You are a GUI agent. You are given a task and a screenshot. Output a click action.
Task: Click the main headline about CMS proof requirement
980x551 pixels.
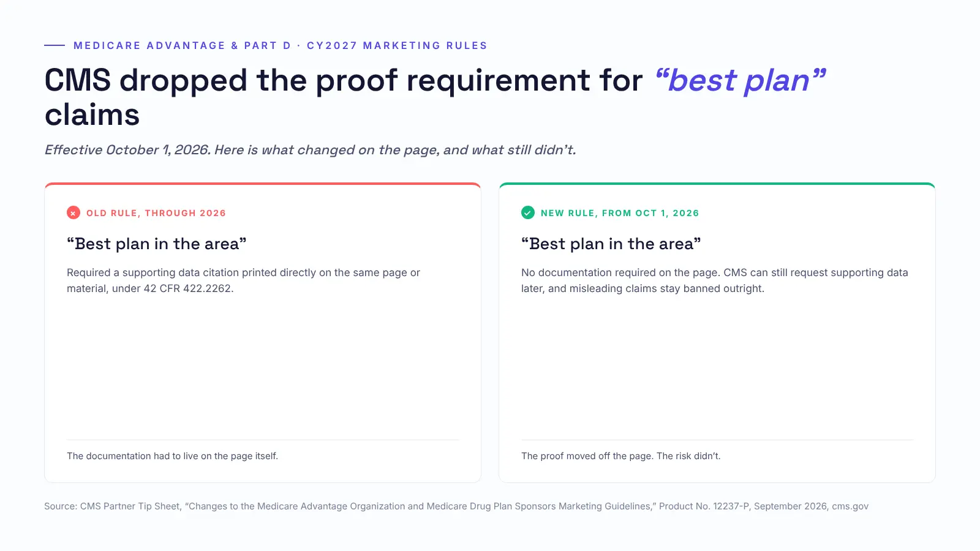click(x=435, y=97)
